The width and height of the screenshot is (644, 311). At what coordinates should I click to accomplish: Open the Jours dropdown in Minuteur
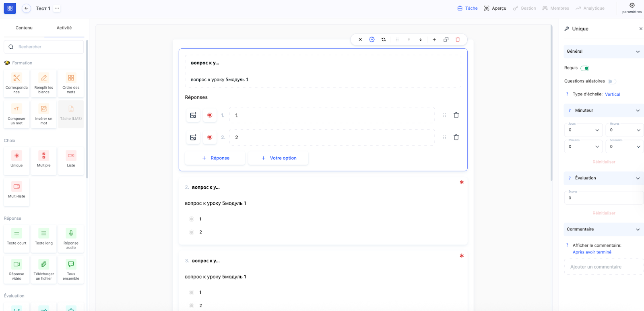583,130
